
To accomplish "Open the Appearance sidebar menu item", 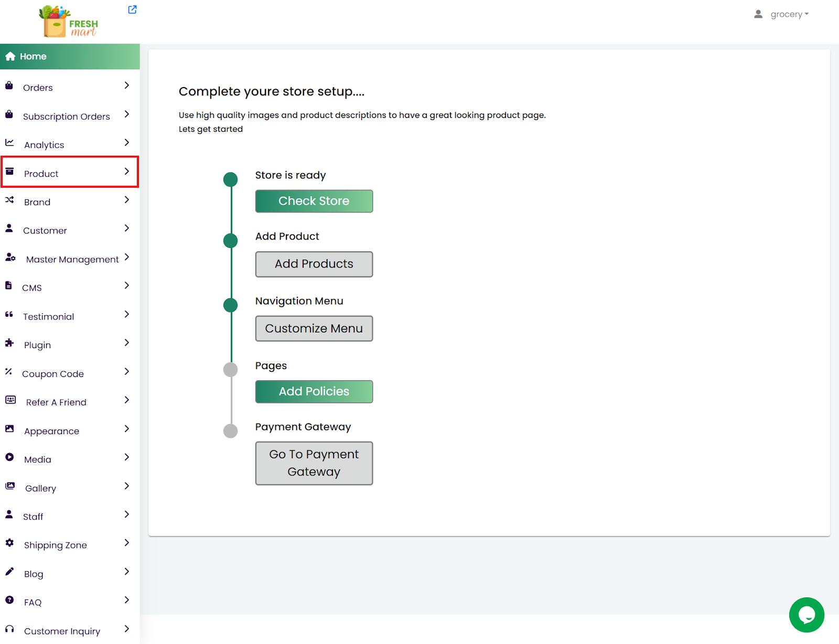I will (51, 431).
